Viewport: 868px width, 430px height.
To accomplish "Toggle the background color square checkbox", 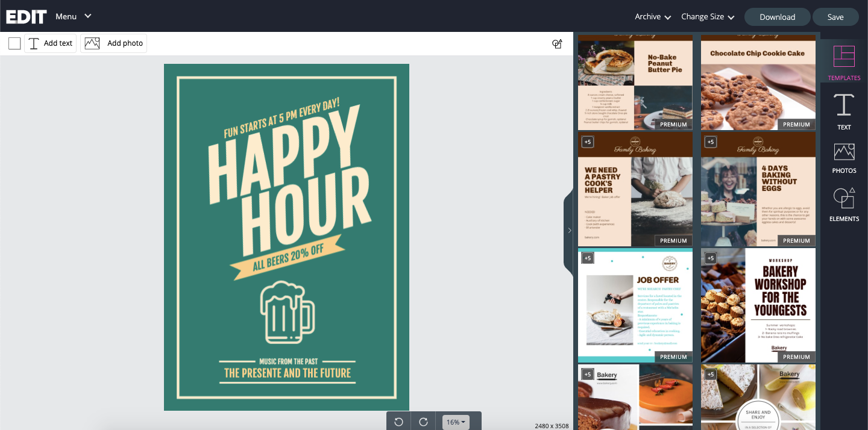I will click(14, 43).
